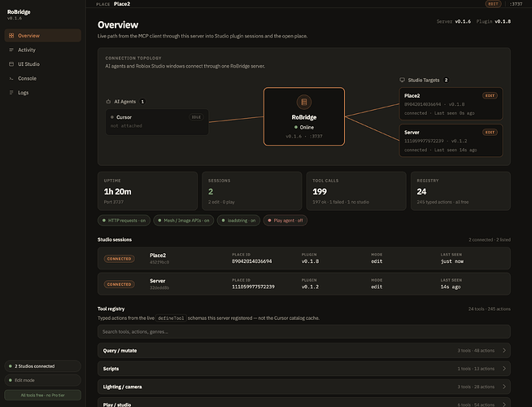The width and height of the screenshot is (532, 407).
Task: Open the Lighting / camera registry row
Action: coord(304,387)
